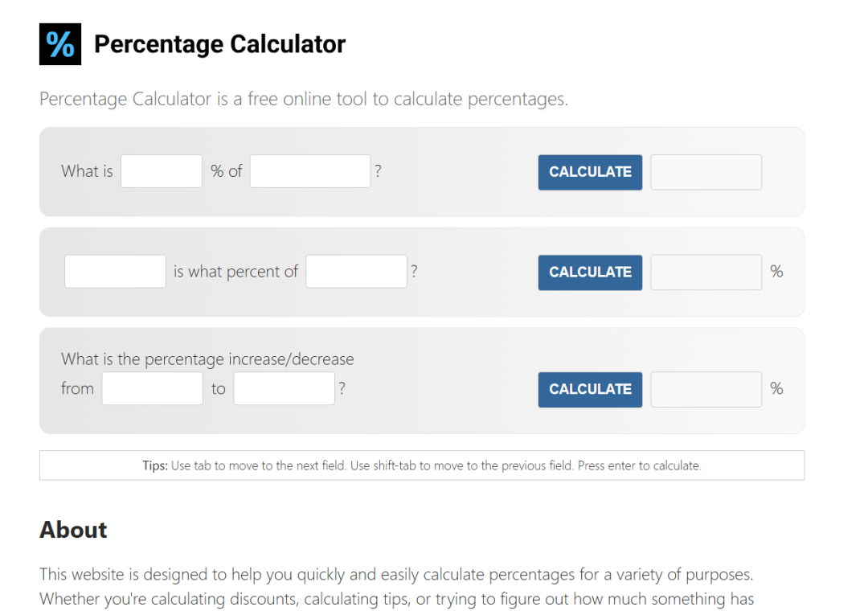Click the "free online tool" subtitle text
The image size is (868, 615).
tap(303, 100)
